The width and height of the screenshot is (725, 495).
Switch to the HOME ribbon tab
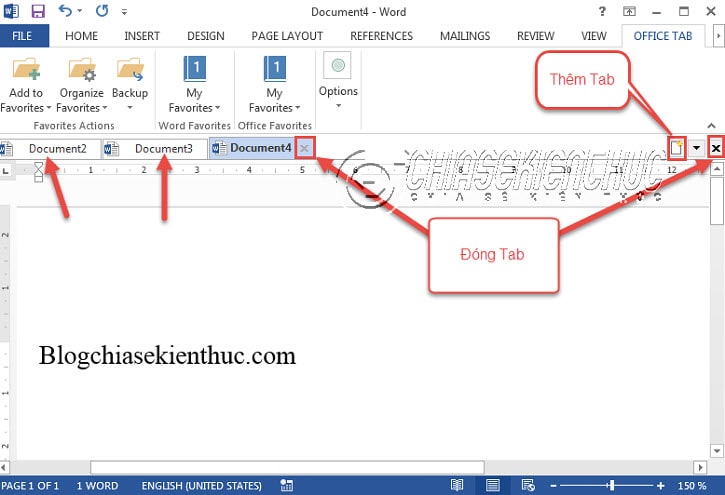click(x=81, y=36)
